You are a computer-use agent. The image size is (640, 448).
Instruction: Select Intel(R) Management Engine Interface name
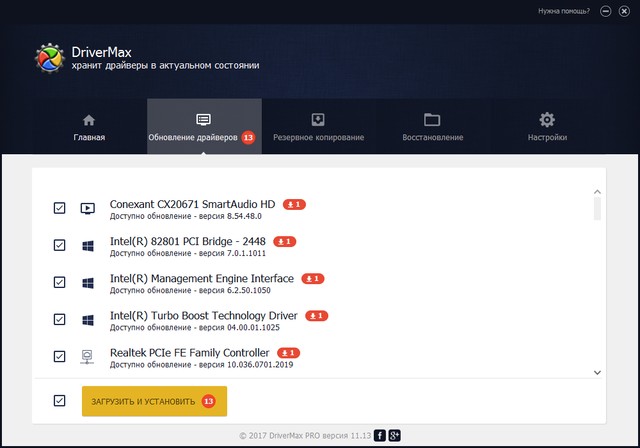click(202, 278)
